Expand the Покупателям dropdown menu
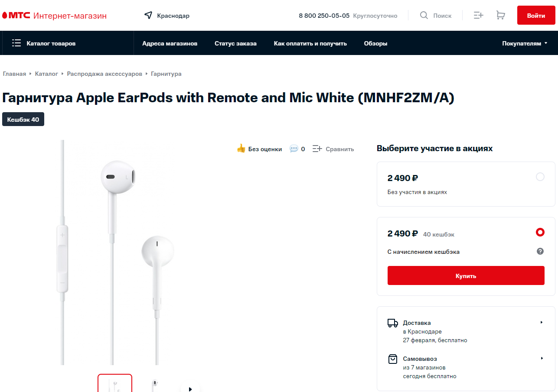The width and height of the screenshot is (558, 392). [525, 43]
